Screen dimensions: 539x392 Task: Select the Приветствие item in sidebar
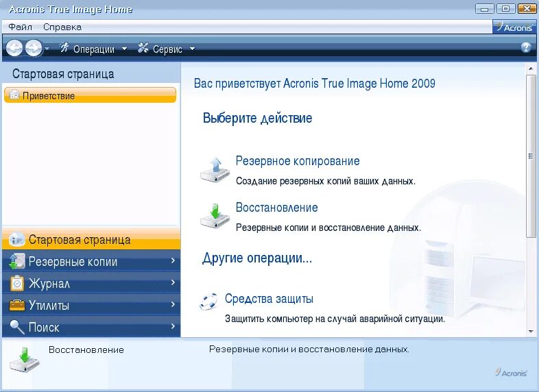(90, 95)
